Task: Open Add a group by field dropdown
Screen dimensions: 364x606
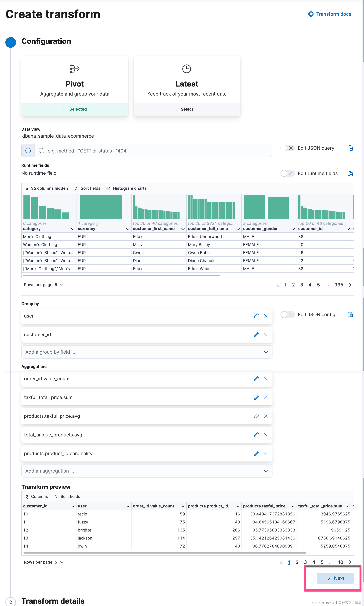Action: pyautogui.click(x=147, y=352)
